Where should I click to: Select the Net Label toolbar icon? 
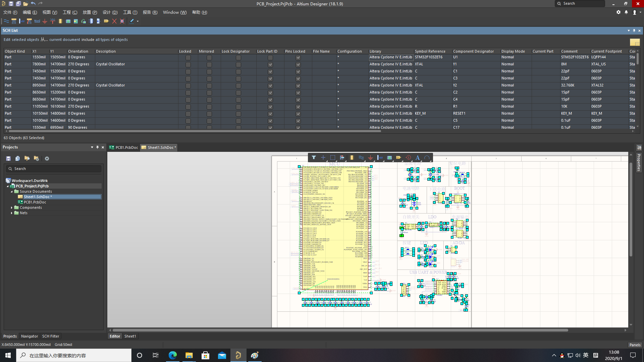click(37, 21)
